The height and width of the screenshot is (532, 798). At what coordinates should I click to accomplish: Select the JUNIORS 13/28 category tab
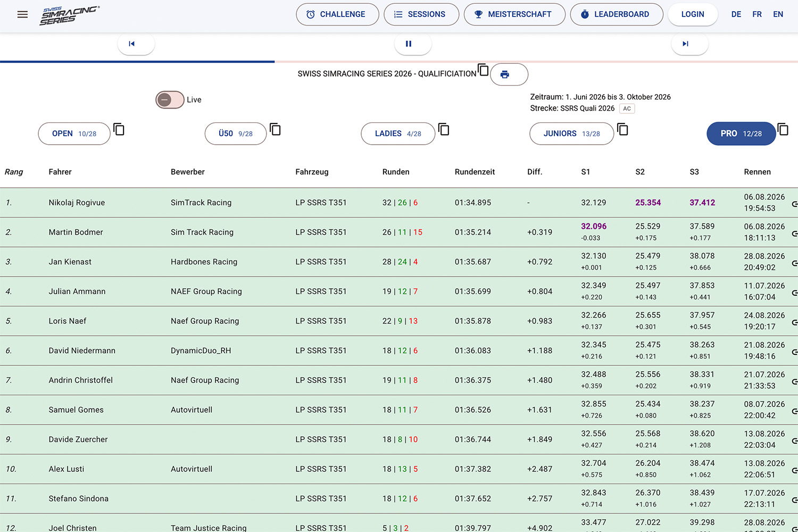[571, 134]
